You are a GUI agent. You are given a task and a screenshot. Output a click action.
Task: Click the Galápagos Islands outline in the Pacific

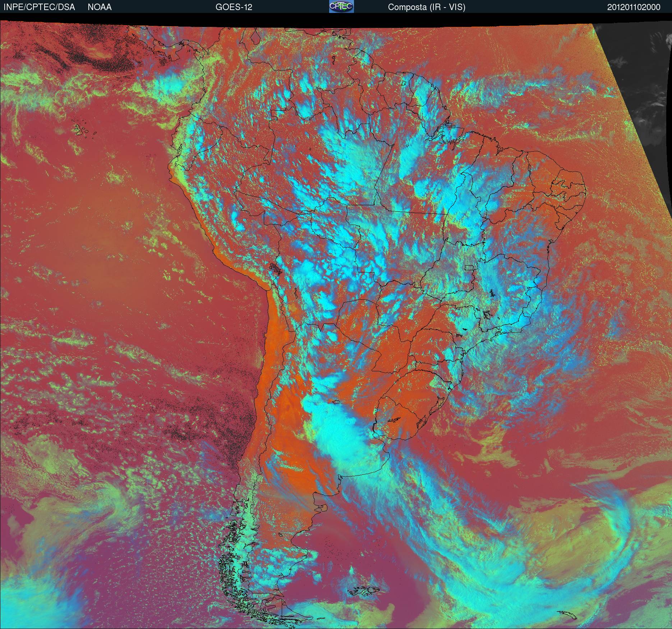(84, 130)
